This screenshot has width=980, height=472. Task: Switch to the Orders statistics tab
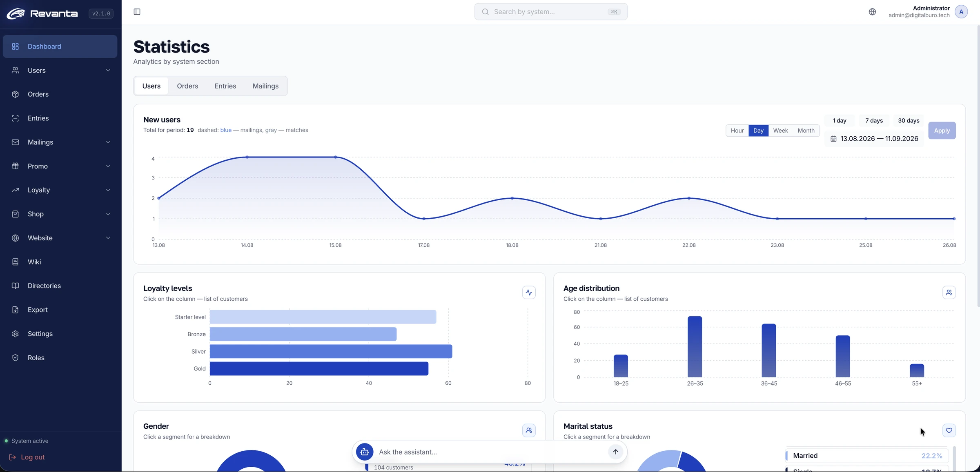(x=187, y=86)
